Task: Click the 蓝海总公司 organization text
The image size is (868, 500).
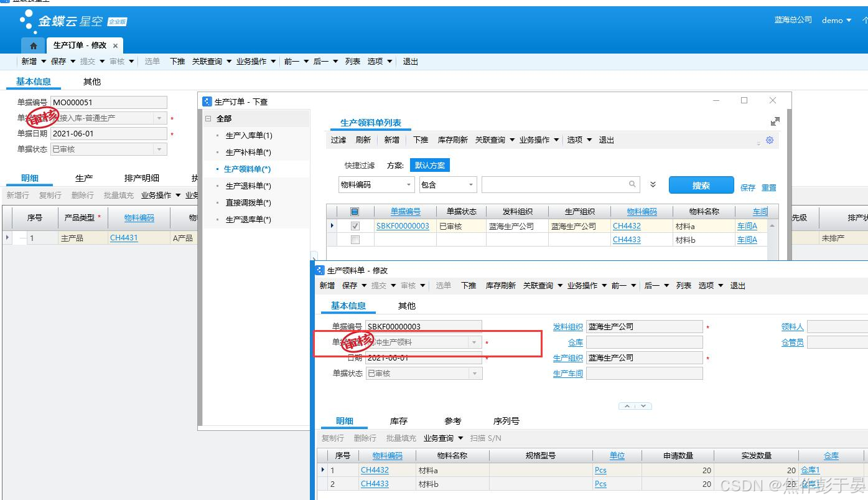Action: 793,20
